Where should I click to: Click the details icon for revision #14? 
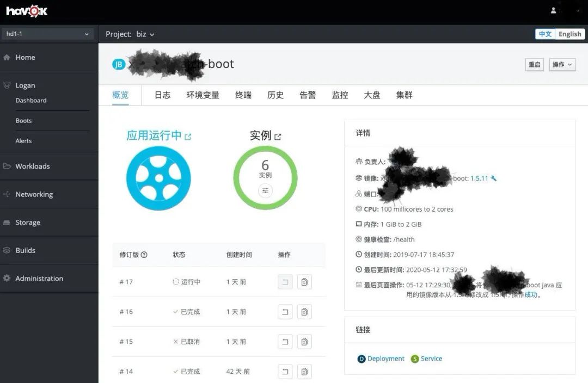coord(304,372)
